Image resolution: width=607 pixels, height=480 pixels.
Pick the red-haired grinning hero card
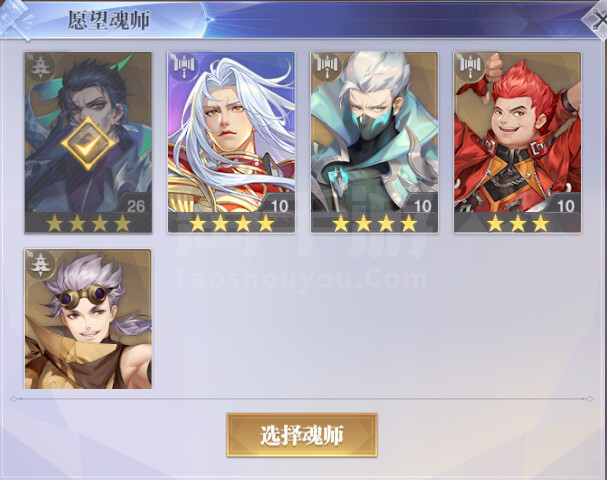[518, 142]
